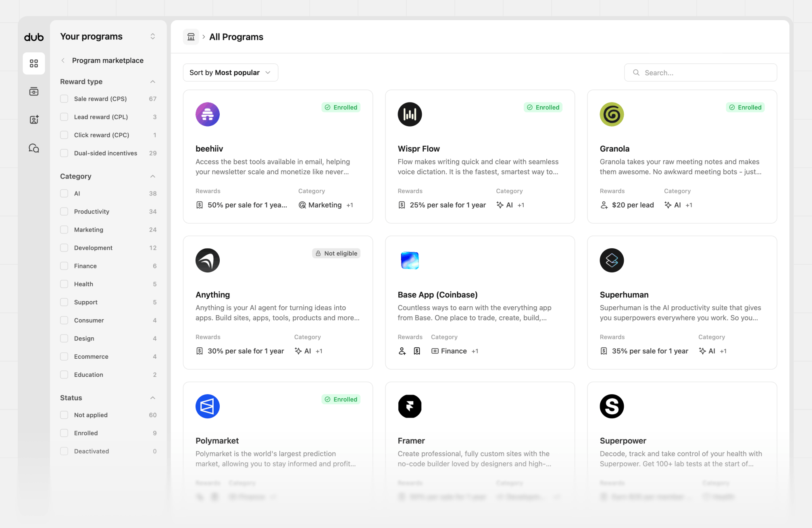Open the Superhuman program title
The image size is (812, 528).
pyautogui.click(x=624, y=295)
